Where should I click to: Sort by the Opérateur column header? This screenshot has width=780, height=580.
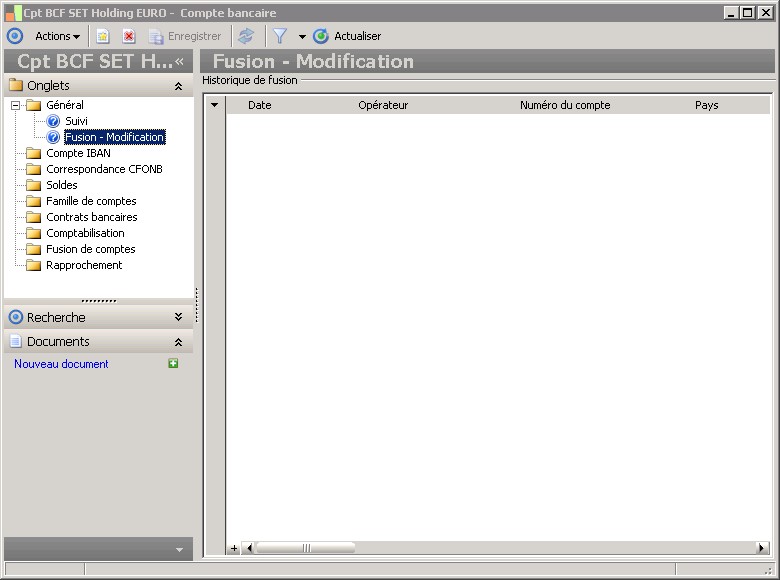pos(383,105)
